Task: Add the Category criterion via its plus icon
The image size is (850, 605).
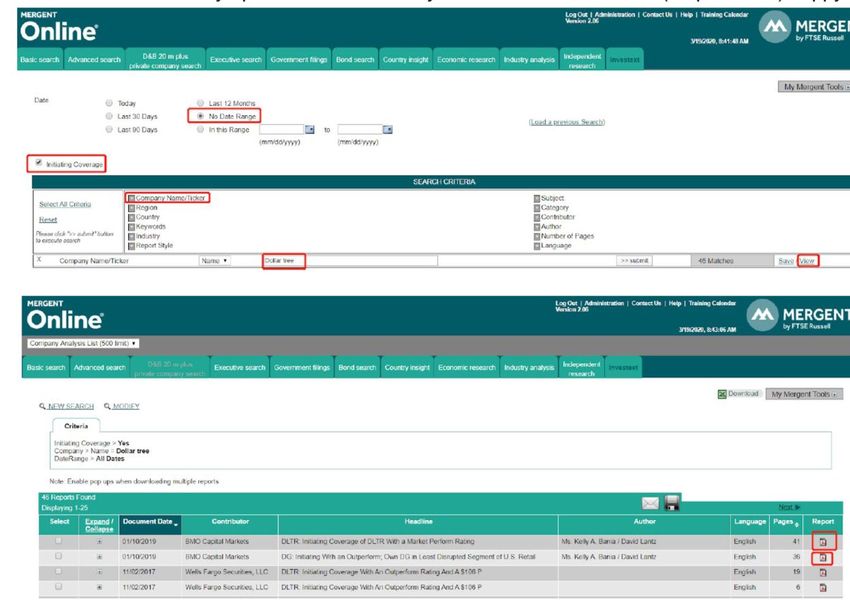Action: click(x=537, y=208)
